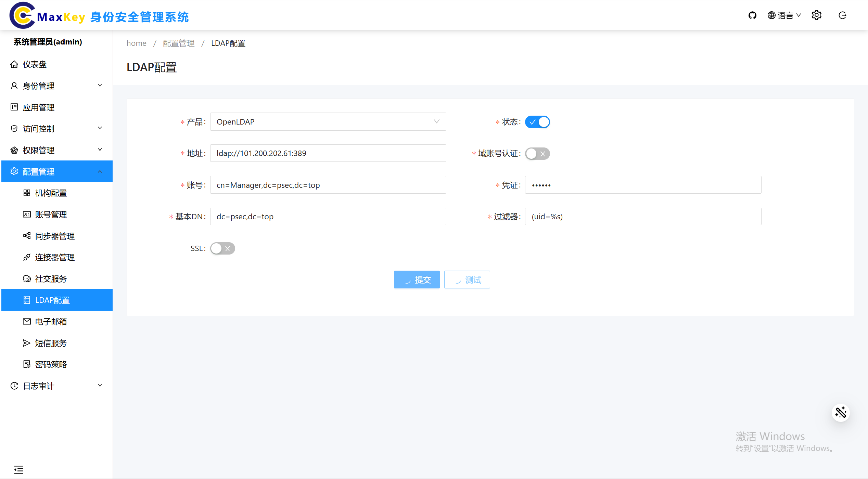
Task: Toggle the 状态 status switch off
Action: (537, 122)
